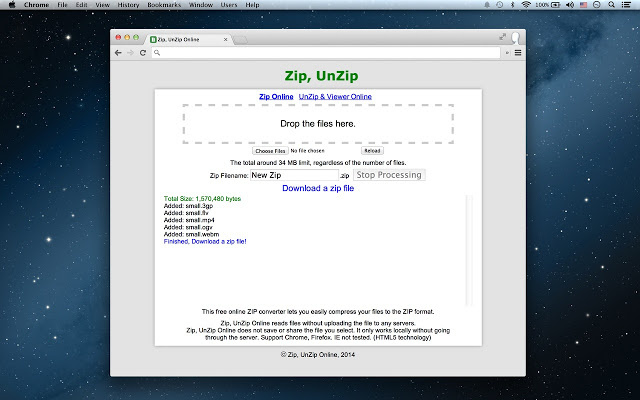Image resolution: width=640 pixels, height=400 pixels.
Task: Open the Notification Center icon
Action: tap(628, 5)
